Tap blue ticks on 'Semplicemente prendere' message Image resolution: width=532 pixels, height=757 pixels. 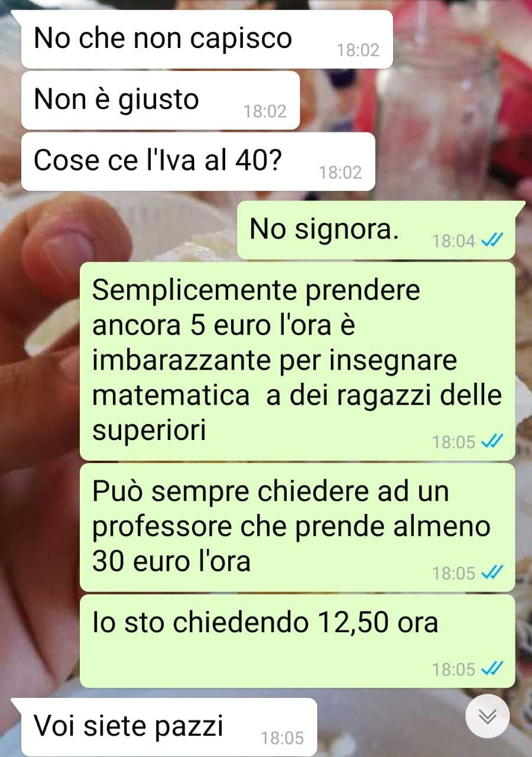pos(492,441)
